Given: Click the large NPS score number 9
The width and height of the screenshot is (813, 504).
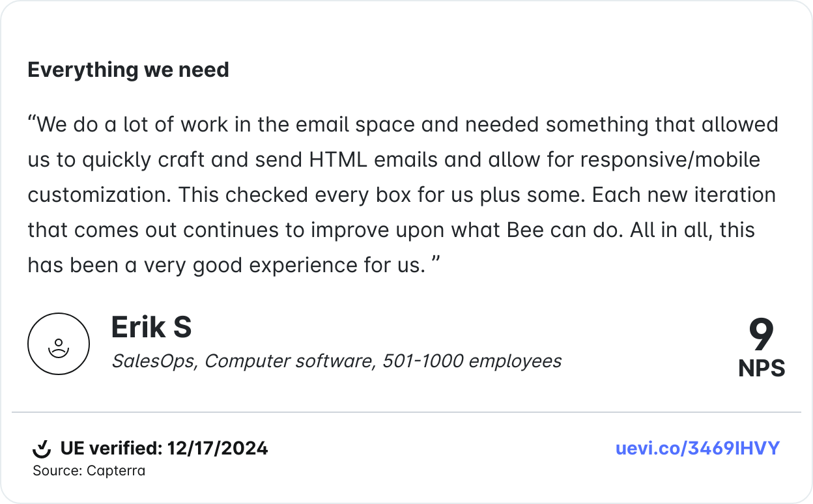Looking at the screenshot, I should [x=761, y=335].
